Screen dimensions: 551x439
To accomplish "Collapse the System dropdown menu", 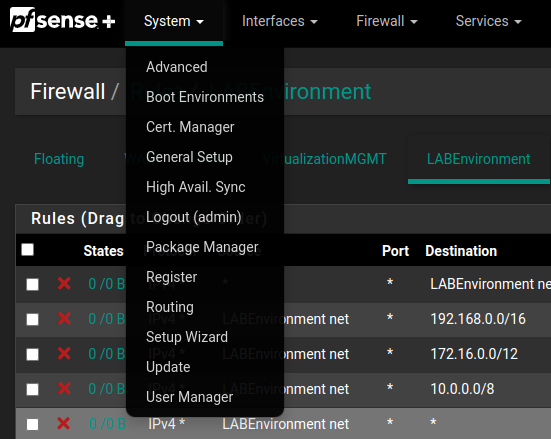I will coord(174,21).
